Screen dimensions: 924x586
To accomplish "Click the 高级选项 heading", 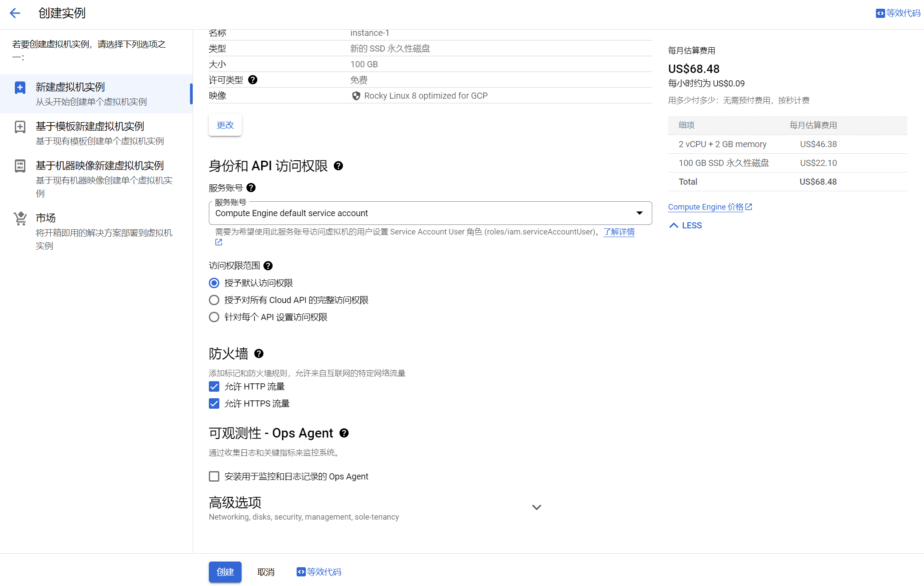I will tap(235, 503).
